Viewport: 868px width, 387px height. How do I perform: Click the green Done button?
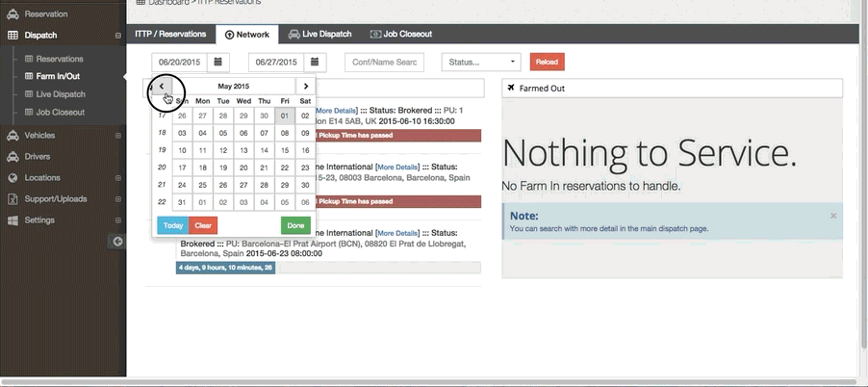pyautogui.click(x=295, y=225)
